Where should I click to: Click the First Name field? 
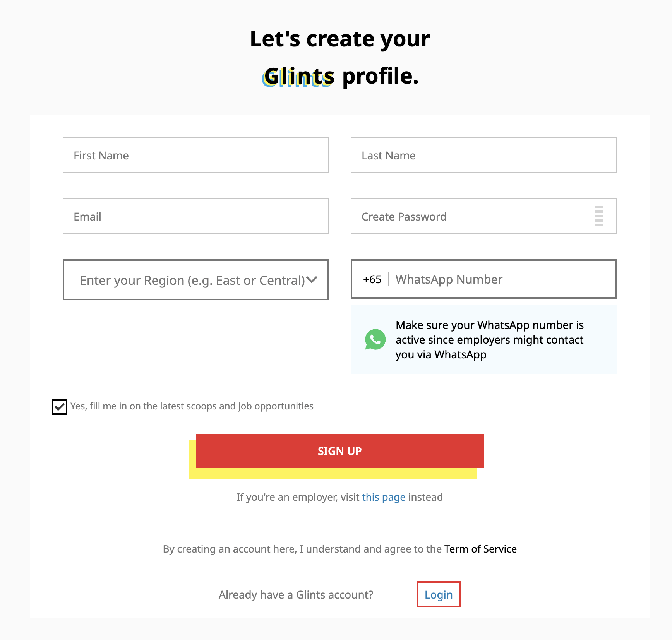195,155
